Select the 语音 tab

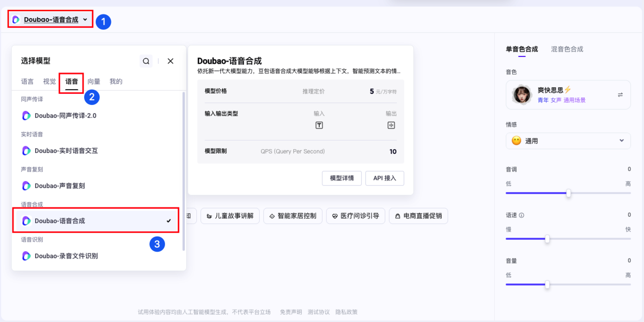coord(72,81)
